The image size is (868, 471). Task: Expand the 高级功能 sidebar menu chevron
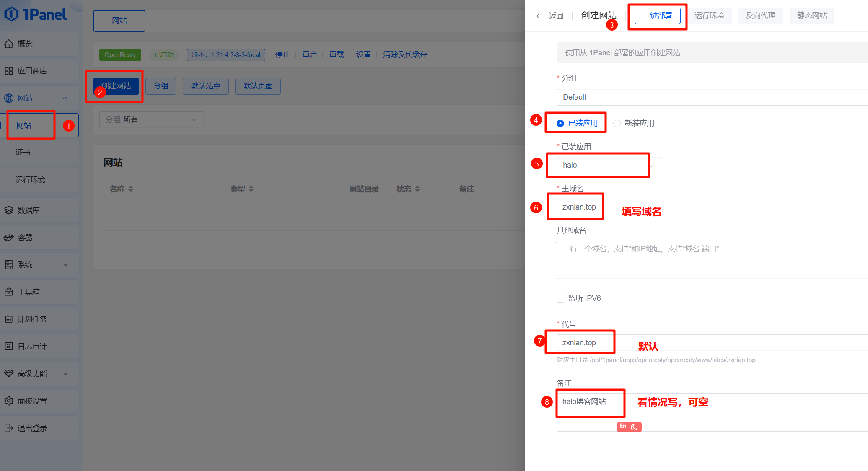65,374
